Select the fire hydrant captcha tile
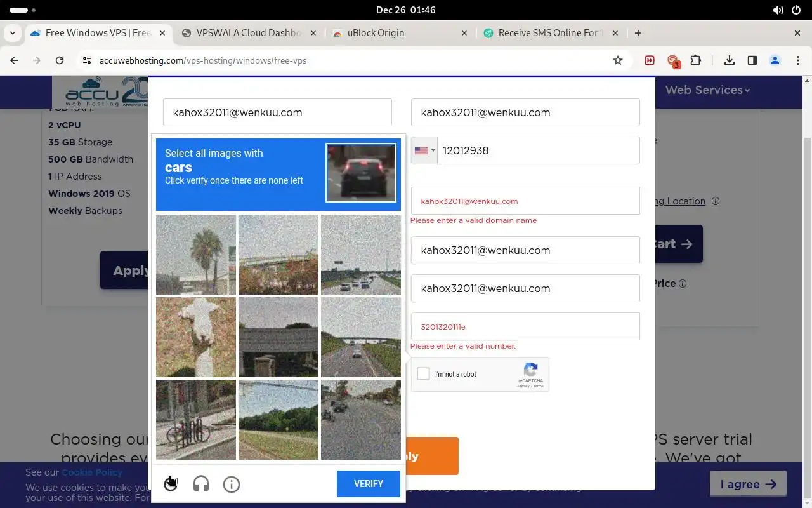This screenshot has width=812, height=508. (x=196, y=337)
